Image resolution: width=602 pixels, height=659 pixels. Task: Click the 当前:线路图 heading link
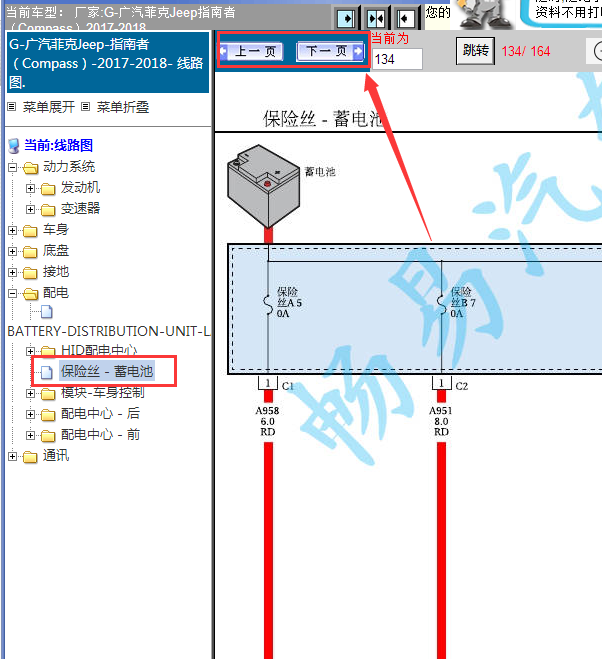pos(58,145)
